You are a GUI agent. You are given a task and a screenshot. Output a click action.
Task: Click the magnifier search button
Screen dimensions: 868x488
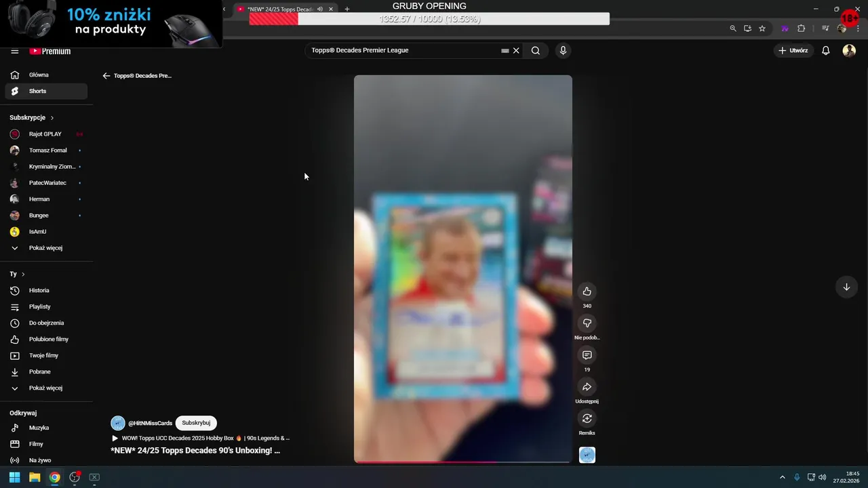pos(536,50)
